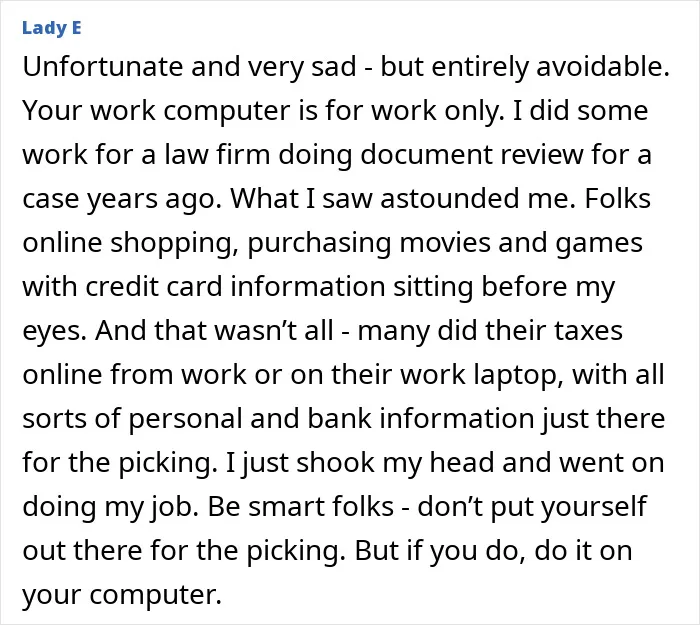The height and width of the screenshot is (625, 700).
Task: Click the words "credit card information"
Action: tap(235, 286)
